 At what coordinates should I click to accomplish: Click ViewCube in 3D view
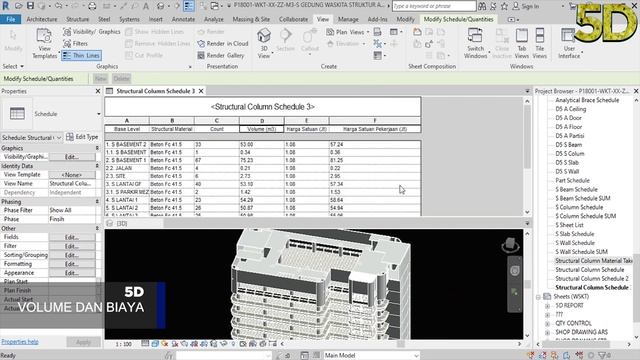510,244
